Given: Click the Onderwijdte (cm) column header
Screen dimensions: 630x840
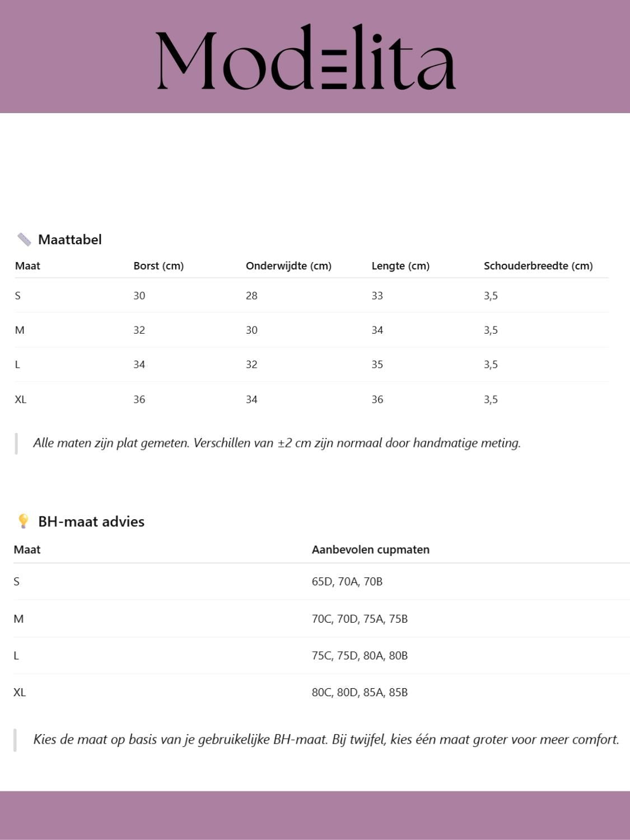Looking at the screenshot, I should [288, 266].
